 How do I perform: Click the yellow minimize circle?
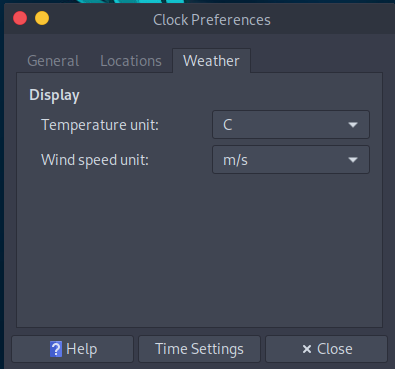click(x=42, y=18)
